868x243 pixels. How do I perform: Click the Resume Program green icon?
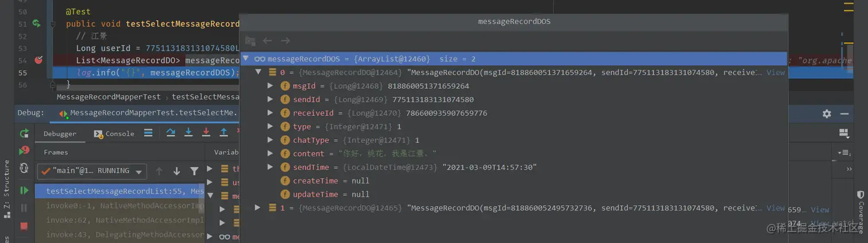point(24,190)
